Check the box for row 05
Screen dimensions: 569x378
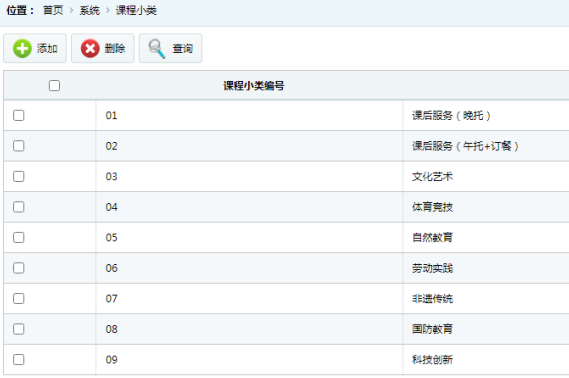(19, 237)
